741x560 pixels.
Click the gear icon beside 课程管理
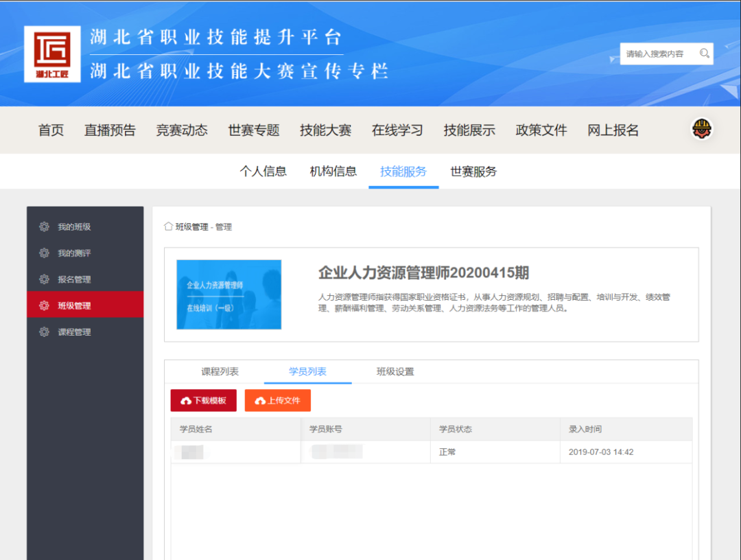45,332
